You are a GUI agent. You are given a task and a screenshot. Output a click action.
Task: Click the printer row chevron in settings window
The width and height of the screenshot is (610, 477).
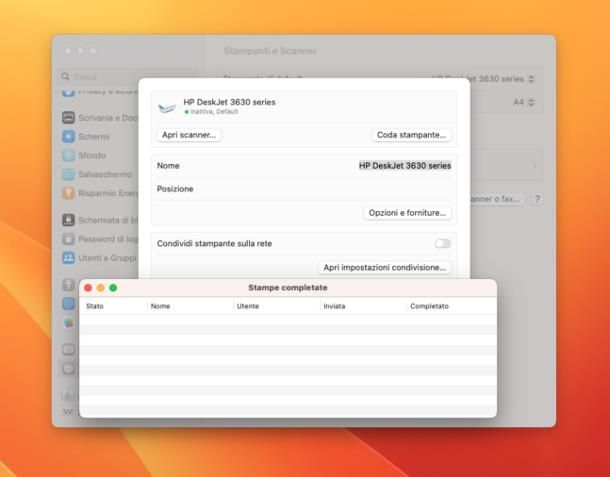[534, 165]
